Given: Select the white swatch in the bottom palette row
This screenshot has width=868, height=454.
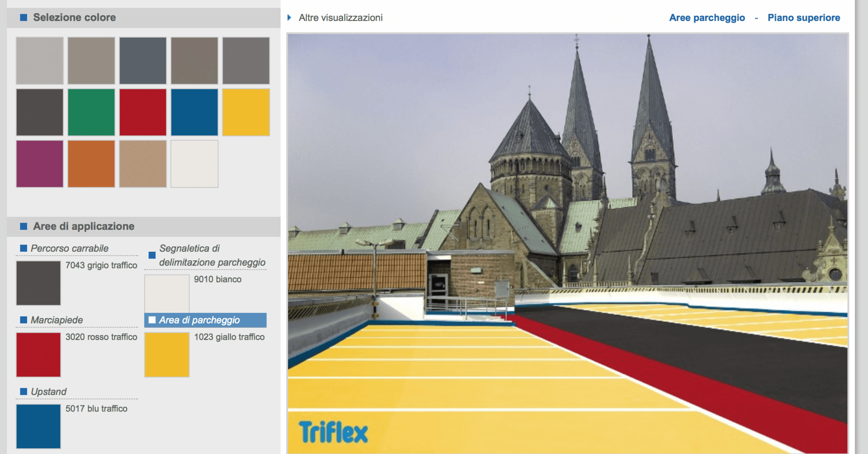Looking at the screenshot, I should point(194,164).
